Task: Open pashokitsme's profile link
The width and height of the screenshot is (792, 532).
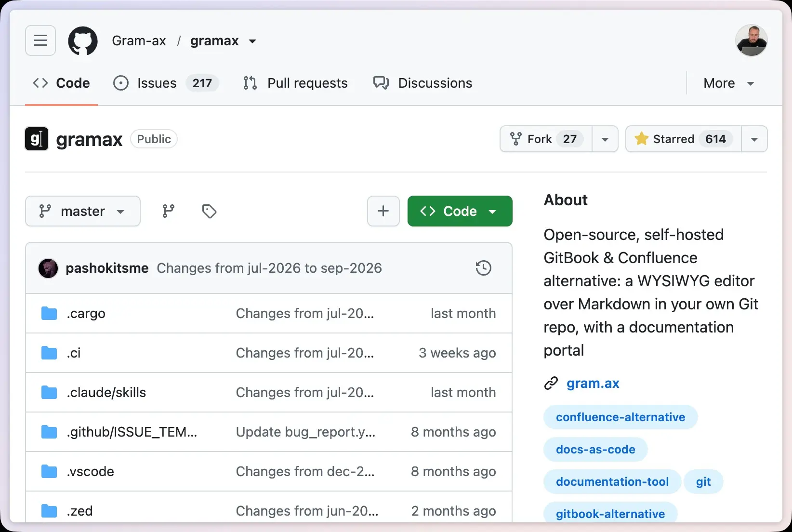Action: pyautogui.click(x=107, y=268)
